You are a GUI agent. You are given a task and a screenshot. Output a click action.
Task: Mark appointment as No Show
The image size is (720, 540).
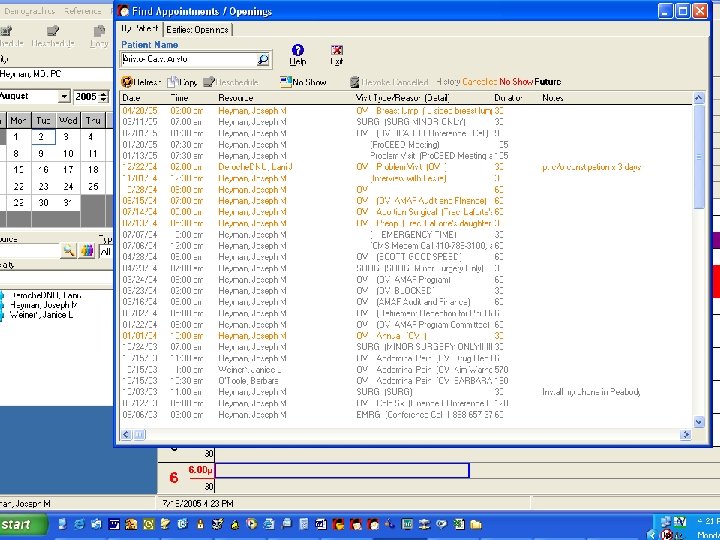coord(304,82)
